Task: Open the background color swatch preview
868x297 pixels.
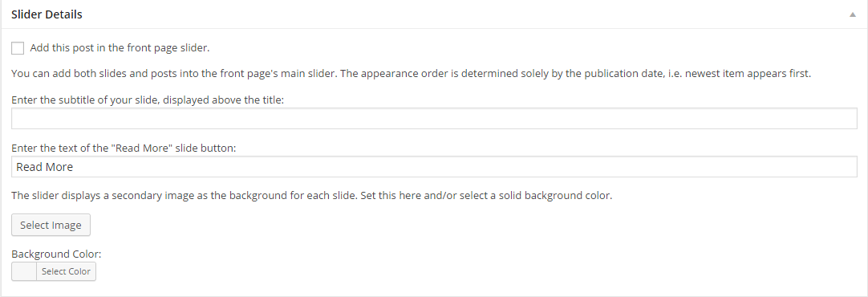Action: [24, 271]
